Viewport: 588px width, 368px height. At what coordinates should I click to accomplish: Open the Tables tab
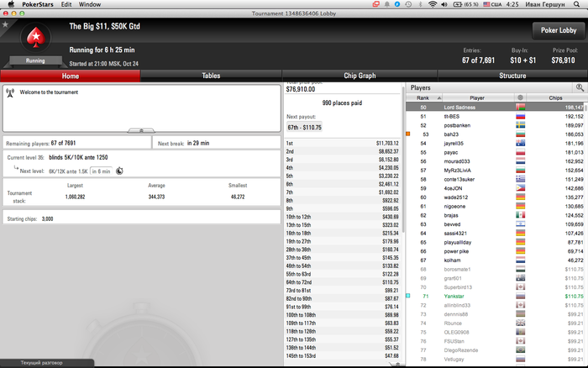point(211,76)
